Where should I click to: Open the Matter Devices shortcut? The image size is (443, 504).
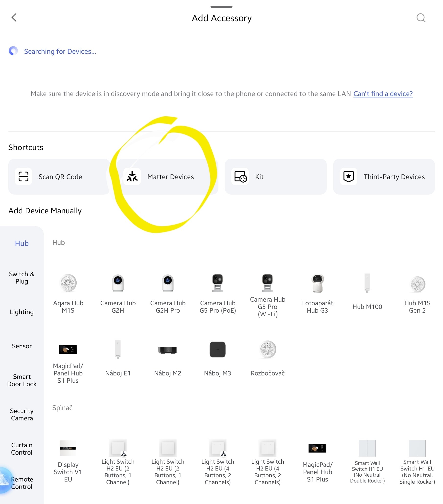tap(167, 176)
